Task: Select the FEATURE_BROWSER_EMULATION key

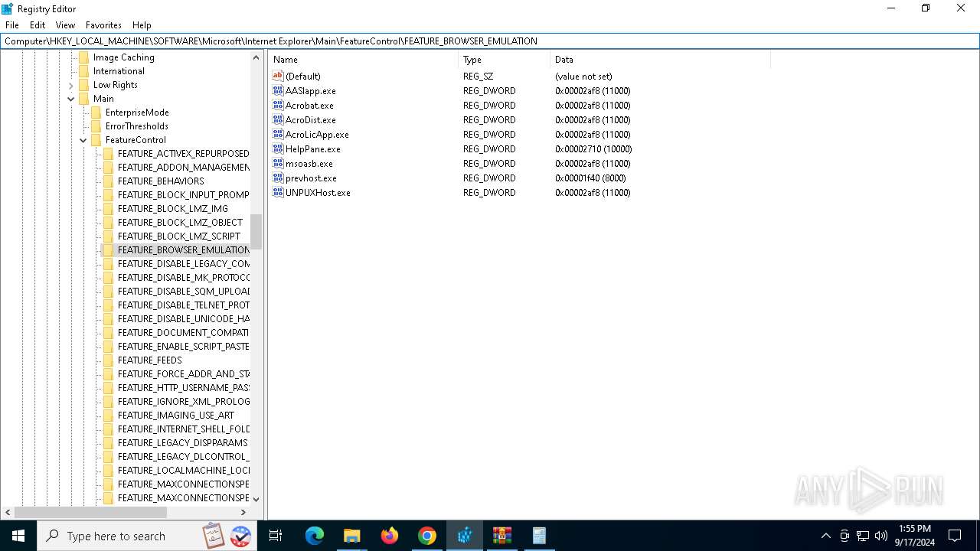Action: pos(183,250)
